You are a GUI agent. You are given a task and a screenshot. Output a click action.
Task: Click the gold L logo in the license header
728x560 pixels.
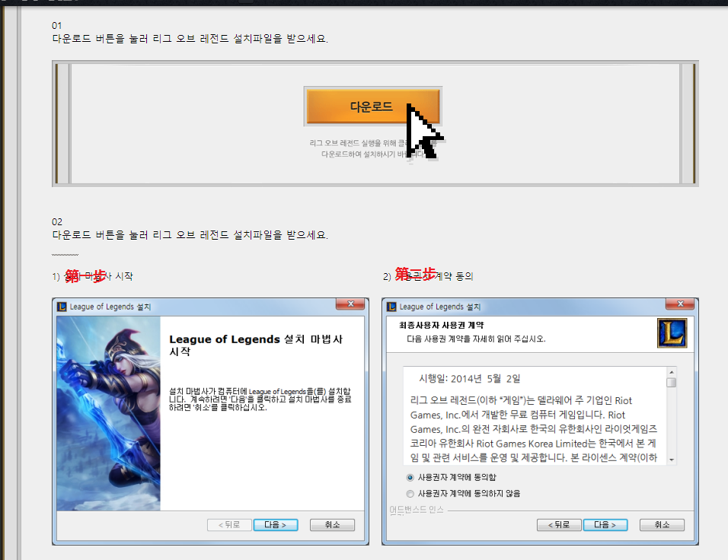pos(672,333)
